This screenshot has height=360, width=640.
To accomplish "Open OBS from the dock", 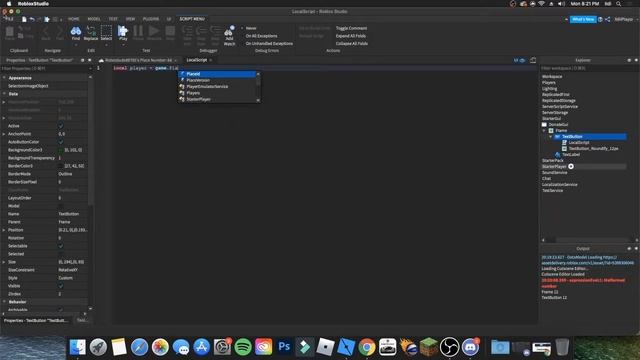I will [x=449, y=347].
